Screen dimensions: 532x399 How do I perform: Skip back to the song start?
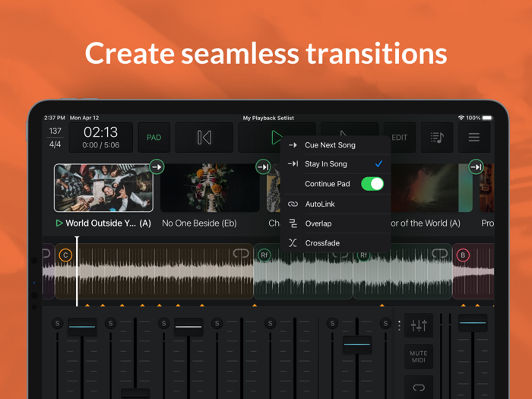[204, 138]
